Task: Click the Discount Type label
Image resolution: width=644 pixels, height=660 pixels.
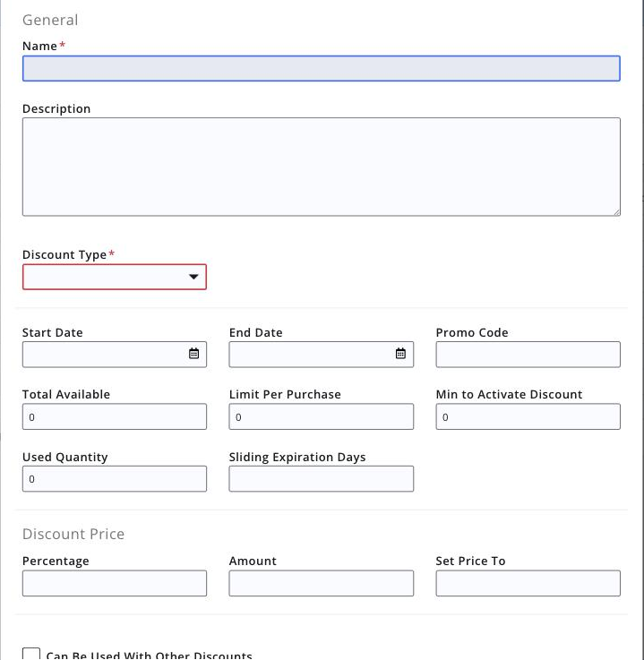Action: point(64,254)
